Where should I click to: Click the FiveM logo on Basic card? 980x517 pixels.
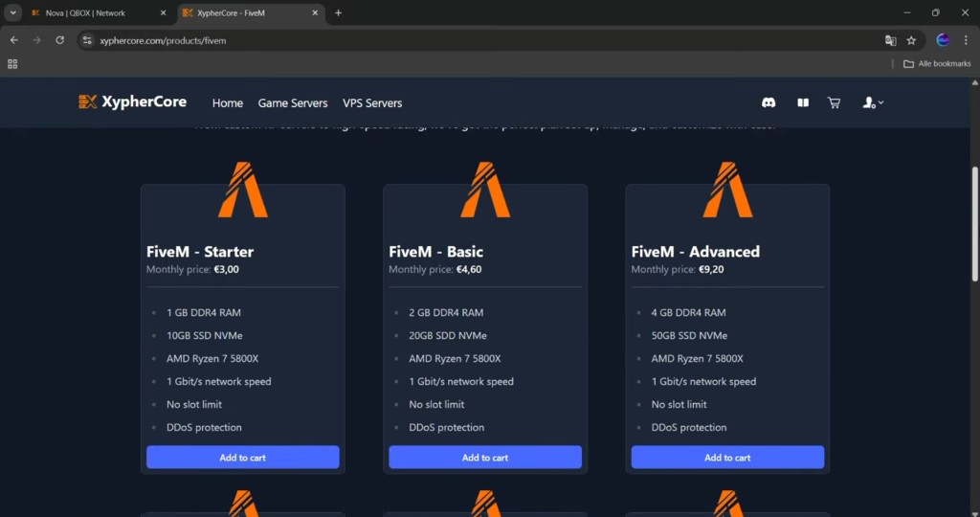click(x=485, y=190)
